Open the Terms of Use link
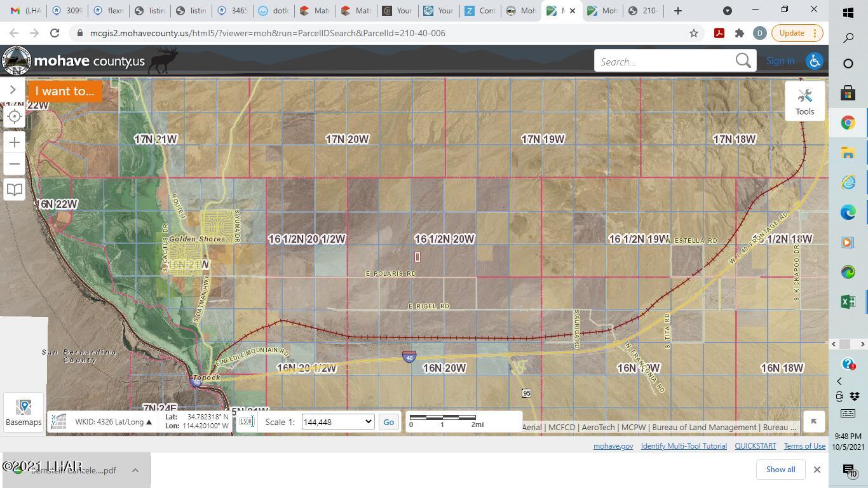 coord(804,446)
